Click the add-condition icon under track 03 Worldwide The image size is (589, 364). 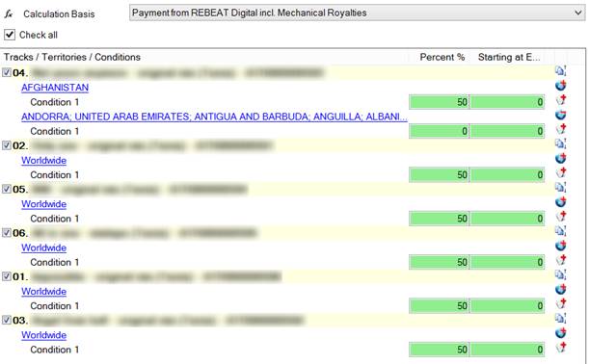[x=561, y=348]
